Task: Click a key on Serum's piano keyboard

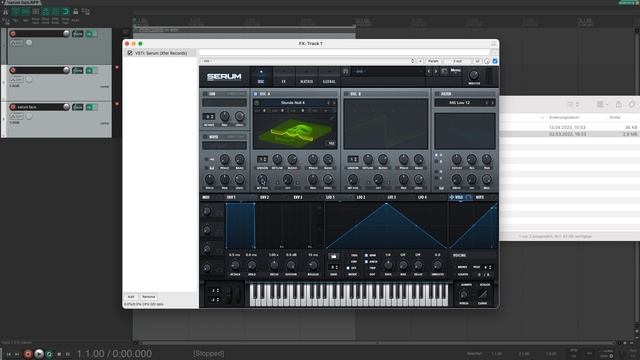Action: [349, 295]
